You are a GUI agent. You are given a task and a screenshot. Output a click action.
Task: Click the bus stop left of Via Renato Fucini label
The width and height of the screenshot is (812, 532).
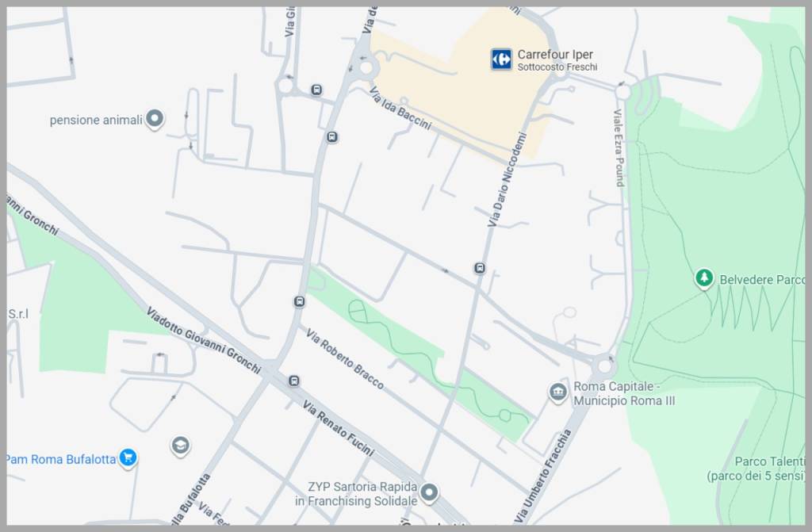click(294, 381)
